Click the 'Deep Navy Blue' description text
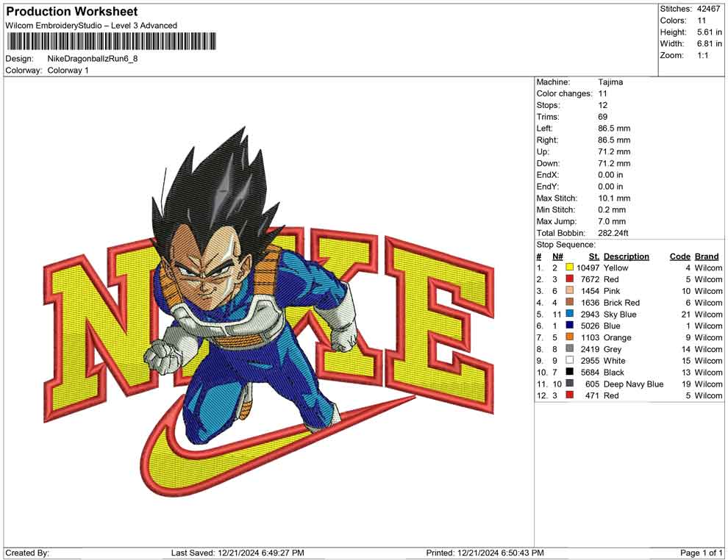The image size is (728, 560). tap(633, 384)
